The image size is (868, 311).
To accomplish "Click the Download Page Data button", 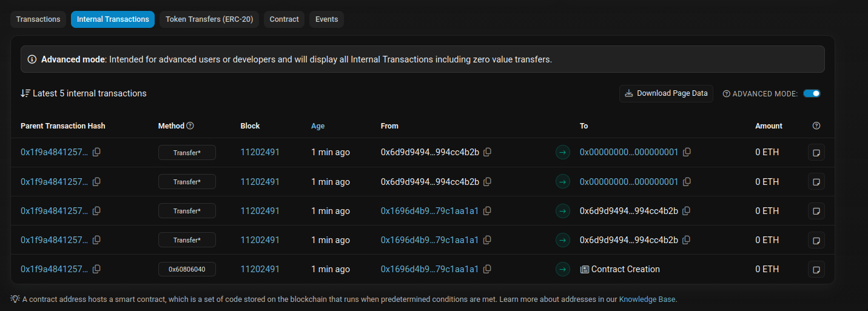I will click(x=666, y=93).
